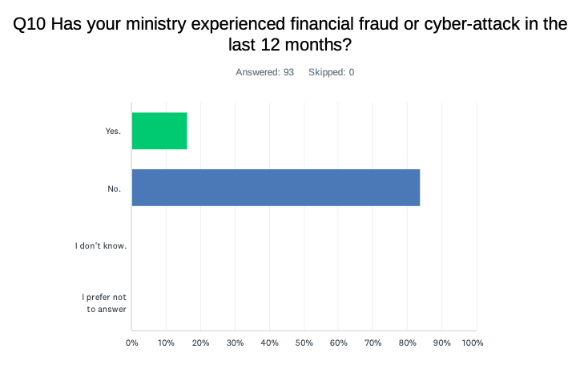The width and height of the screenshot is (588, 373).
Task: Click the 'I prefer not to answer' label
Action: point(104,303)
